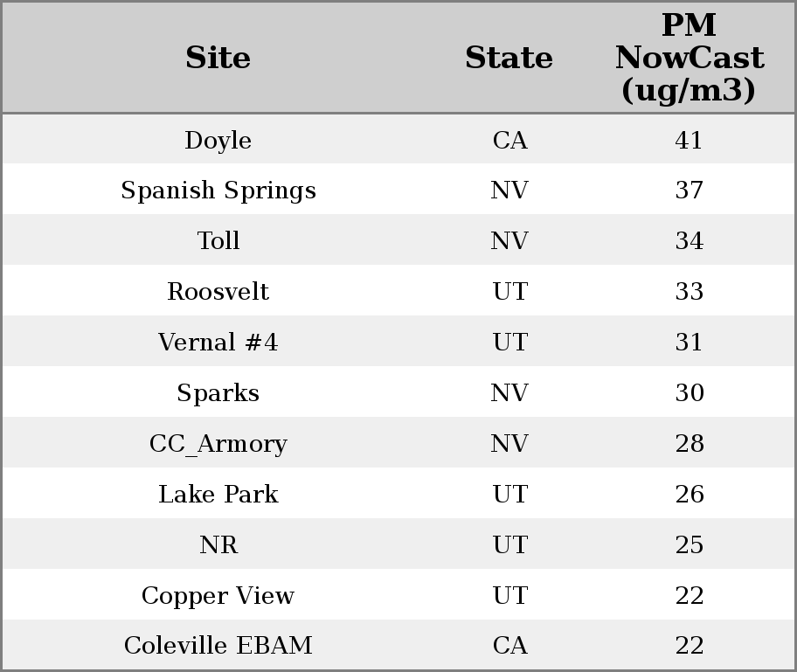797x672 pixels.
Task: Select PM value 22 in Coleville EBAM row
Action: click(689, 646)
